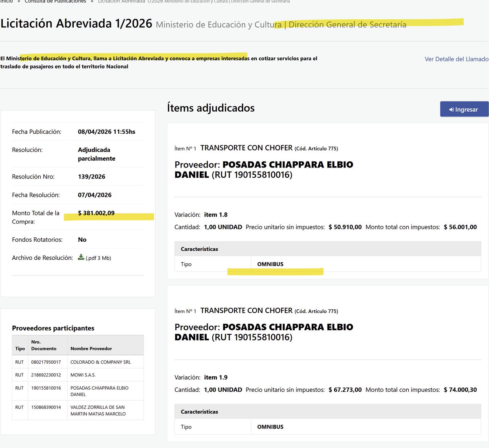Select OMNIBUS type under item 1.8
The height and width of the screenshot is (448, 489).
click(x=270, y=264)
